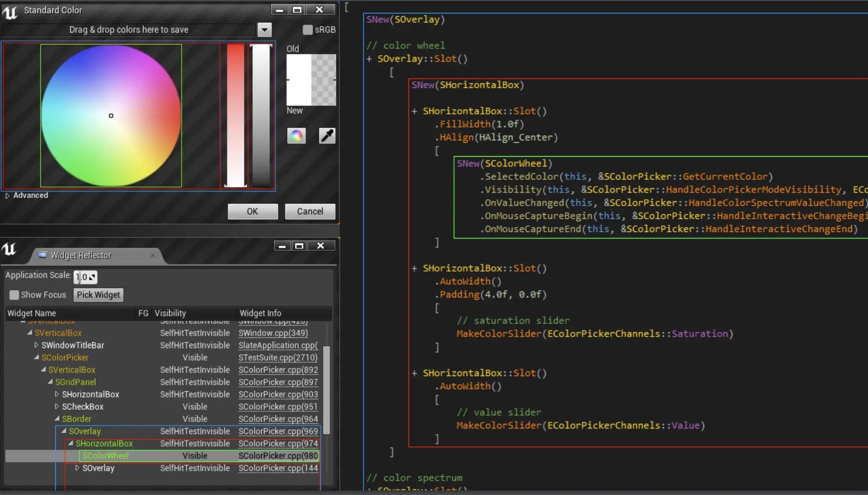Enable the sRGB checkbox
868x495 pixels.
click(x=308, y=30)
